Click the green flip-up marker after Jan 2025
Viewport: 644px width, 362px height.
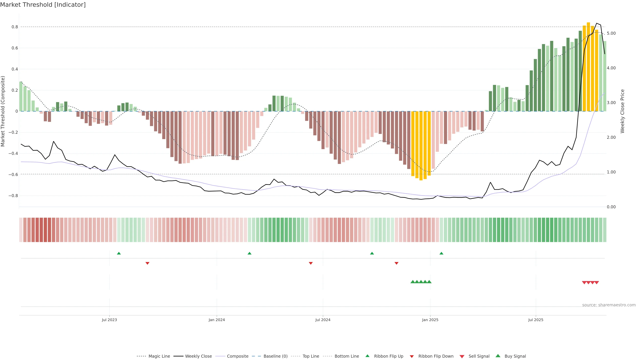pos(441,253)
